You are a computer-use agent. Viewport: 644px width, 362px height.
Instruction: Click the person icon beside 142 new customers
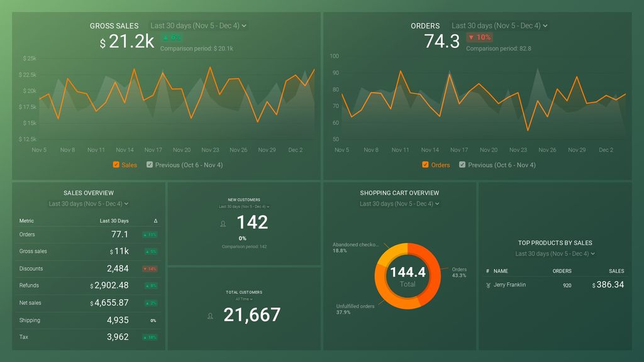tap(223, 224)
